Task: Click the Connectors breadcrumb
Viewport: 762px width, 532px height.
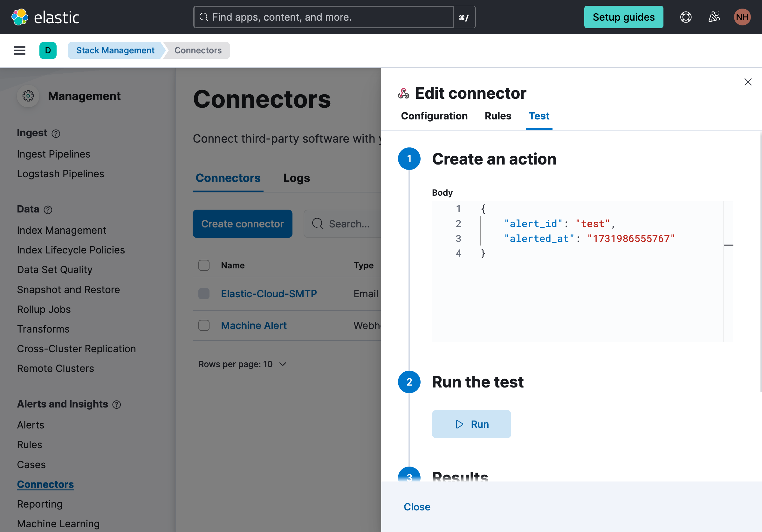Action: point(198,51)
